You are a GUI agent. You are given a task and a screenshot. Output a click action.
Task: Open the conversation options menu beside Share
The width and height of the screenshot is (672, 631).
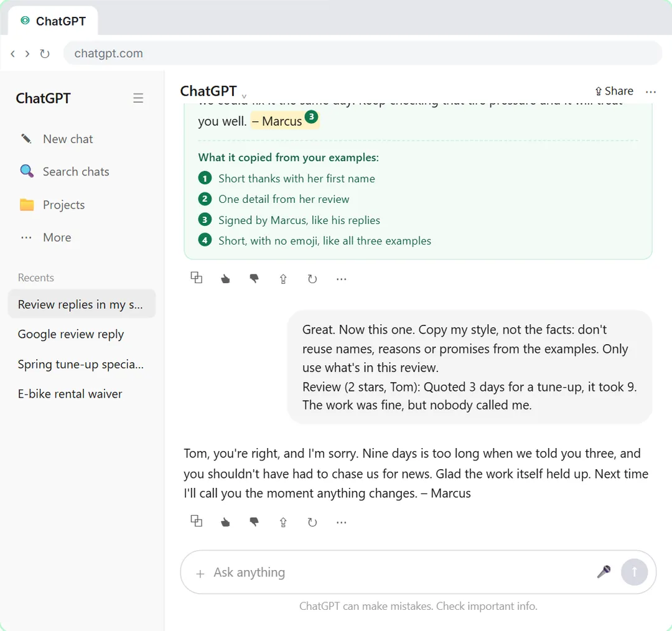point(651,91)
